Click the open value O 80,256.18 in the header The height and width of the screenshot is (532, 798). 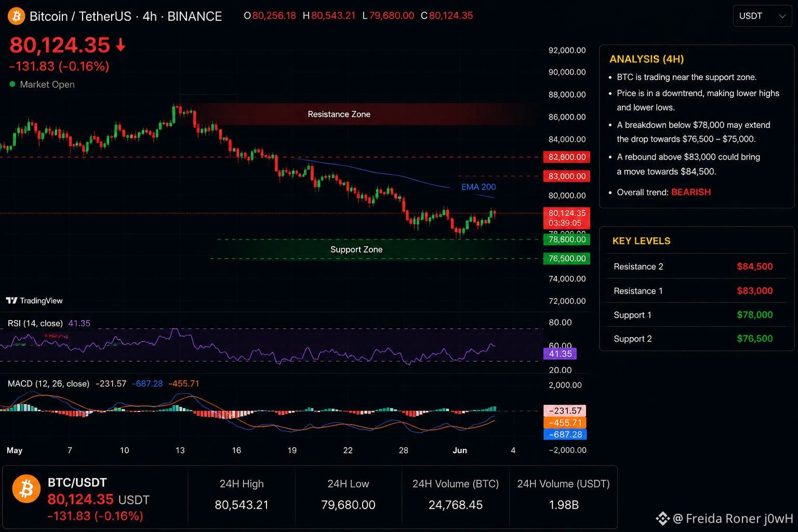pyautogui.click(x=270, y=16)
